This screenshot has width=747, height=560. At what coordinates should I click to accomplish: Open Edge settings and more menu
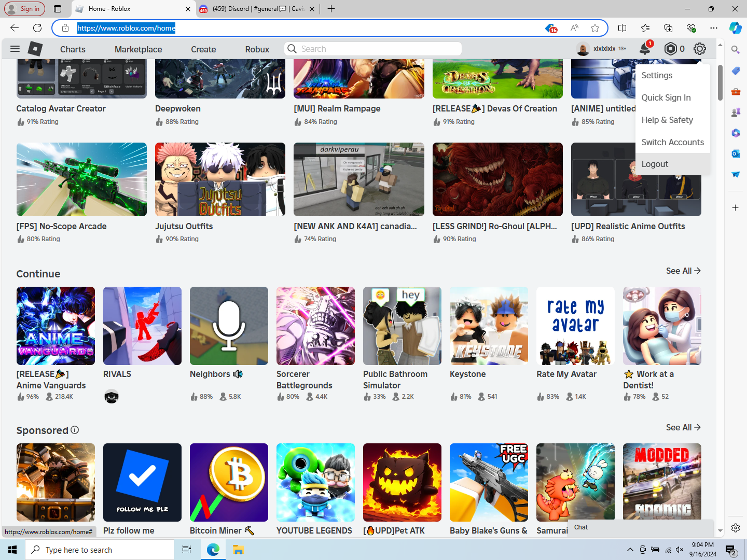[714, 28]
